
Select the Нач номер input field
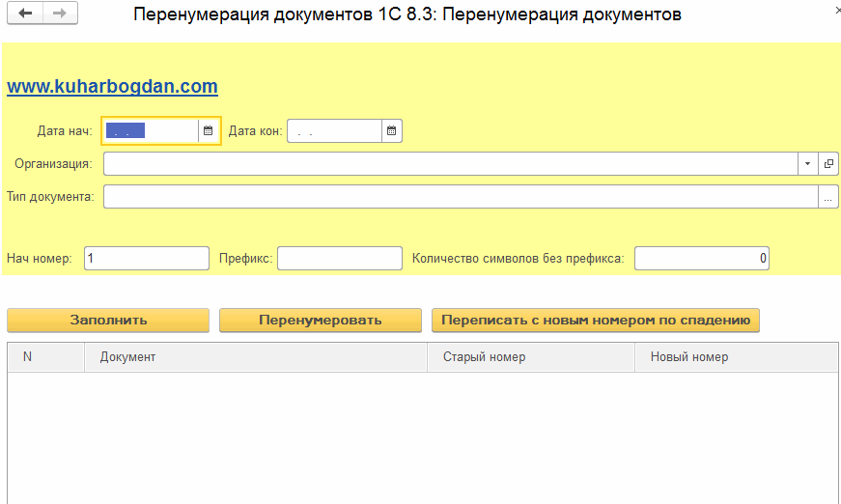pyautogui.click(x=146, y=258)
